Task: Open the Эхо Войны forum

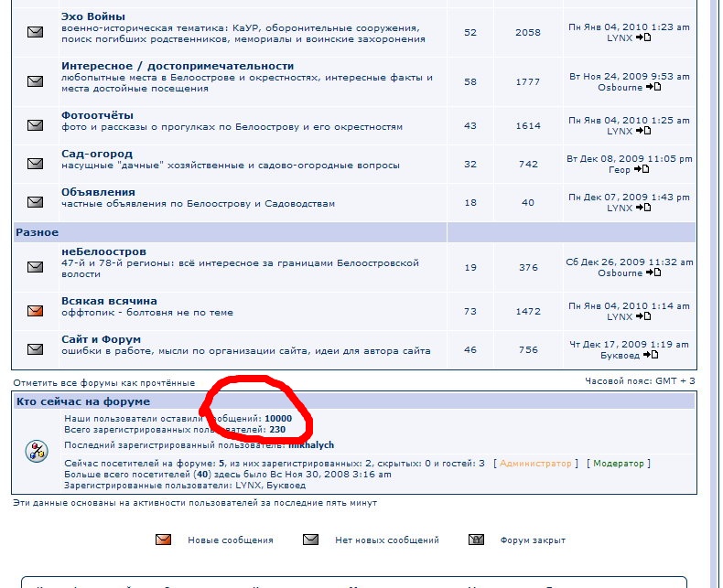Action: point(92,16)
